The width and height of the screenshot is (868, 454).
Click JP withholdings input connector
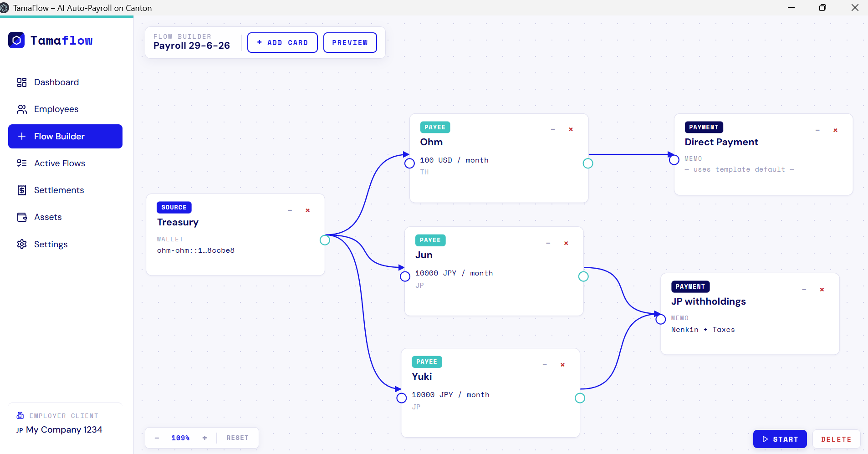[x=660, y=319]
